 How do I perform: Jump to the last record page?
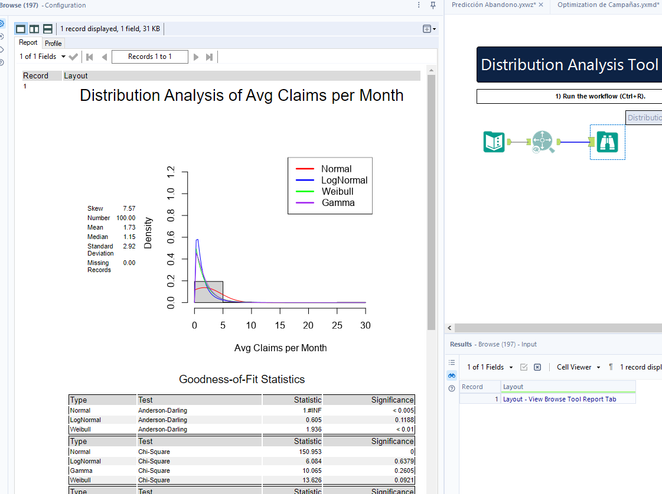(x=209, y=57)
